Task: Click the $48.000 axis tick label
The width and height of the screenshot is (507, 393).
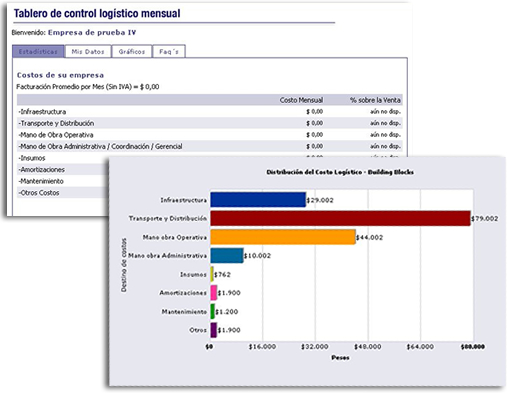Action: tap(367, 347)
